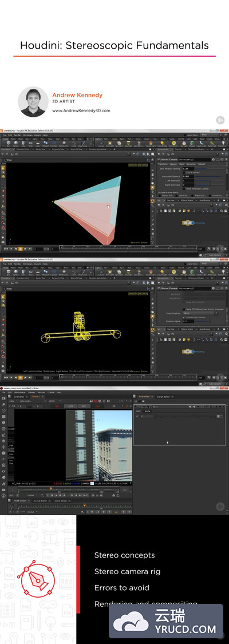Viewport: 229px width, 644px height.
Task: Click the orange stop button in the top Houdini playbar
Action: coord(20,248)
